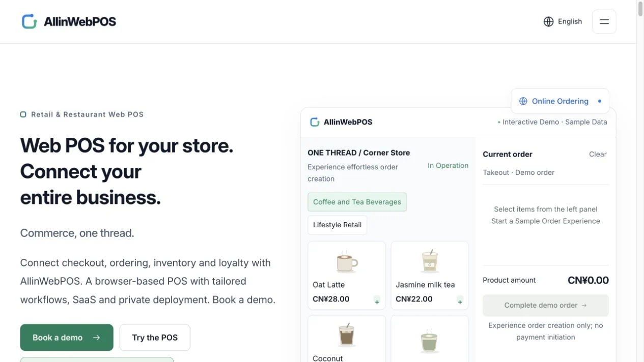This screenshot has height=362, width=644.
Task: Click the Book a demo button
Action: point(67,338)
